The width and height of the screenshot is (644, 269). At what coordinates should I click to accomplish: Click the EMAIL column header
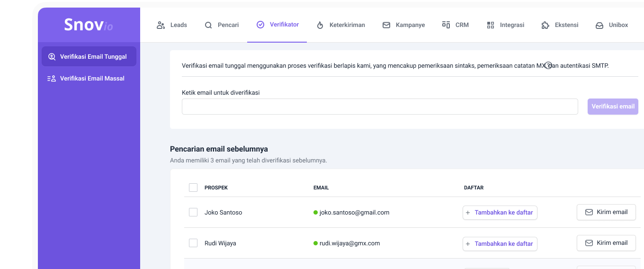321,188
